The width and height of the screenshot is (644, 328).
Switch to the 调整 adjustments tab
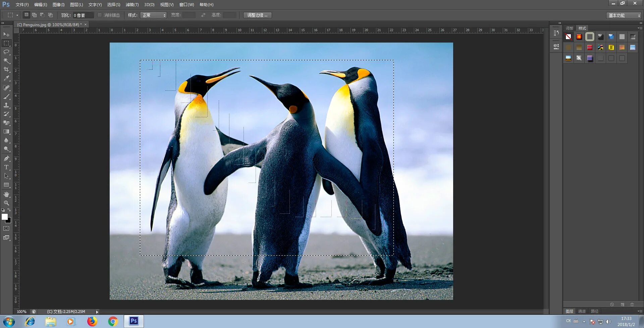pos(570,28)
